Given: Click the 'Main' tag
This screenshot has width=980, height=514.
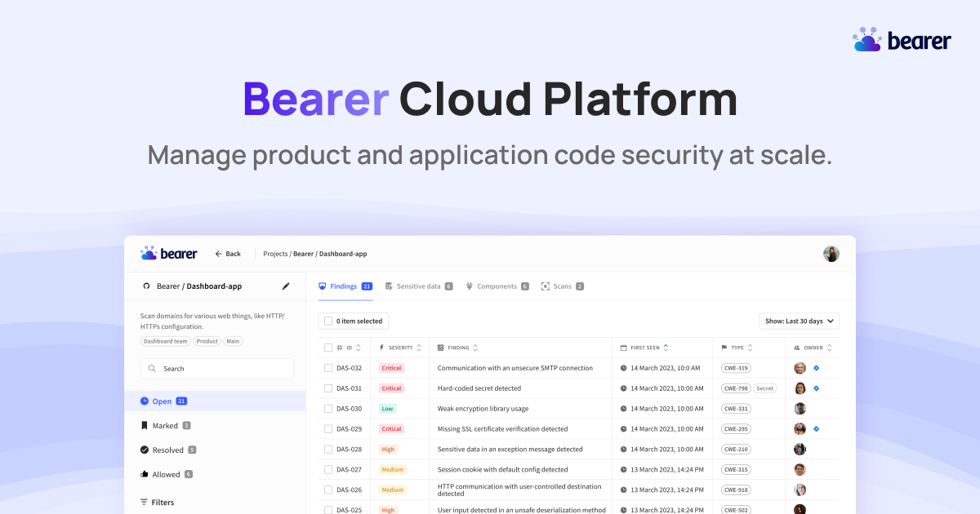Looking at the screenshot, I should click(234, 341).
